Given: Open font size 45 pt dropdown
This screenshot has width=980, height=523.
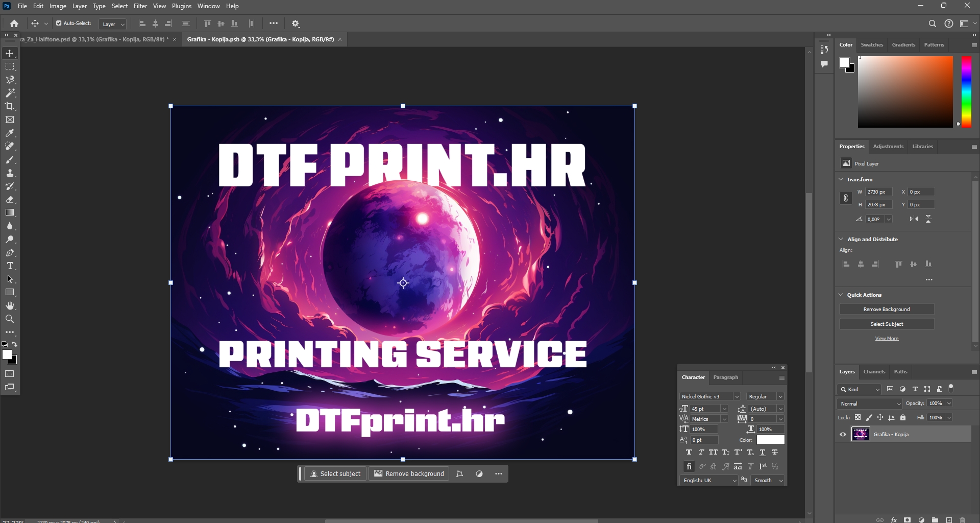Looking at the screenshot, I should [724, 409].
